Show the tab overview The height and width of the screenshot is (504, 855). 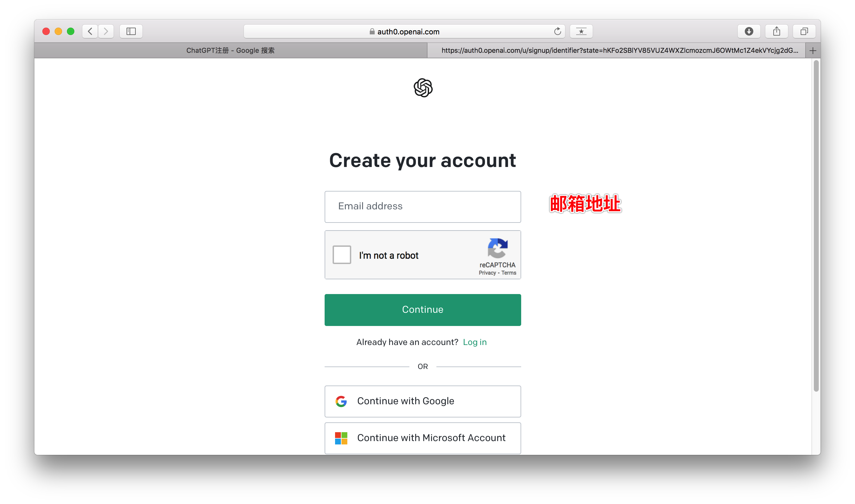click(804, 31)
